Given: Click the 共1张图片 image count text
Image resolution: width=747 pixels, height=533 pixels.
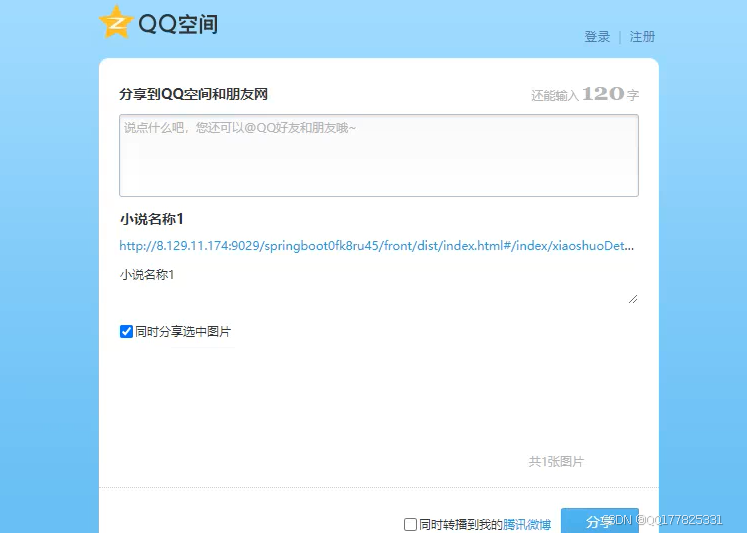Looking at the screenshot, I should pos(556,462).
